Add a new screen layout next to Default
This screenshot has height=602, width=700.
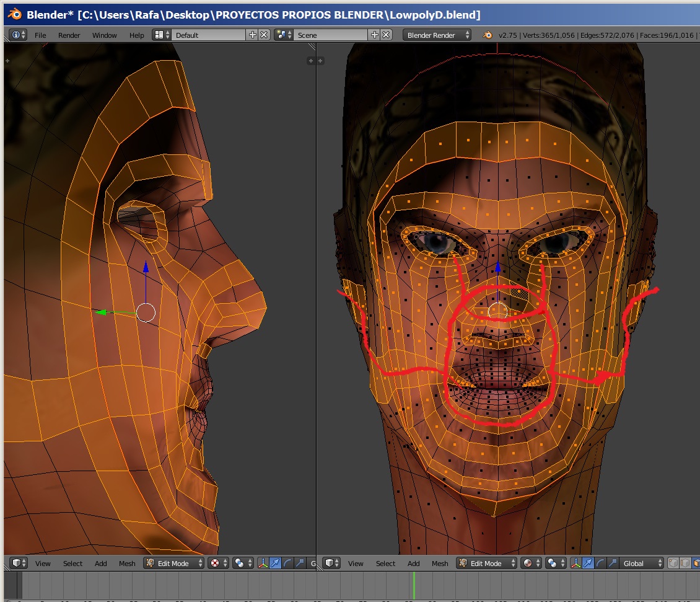[252, 35]
